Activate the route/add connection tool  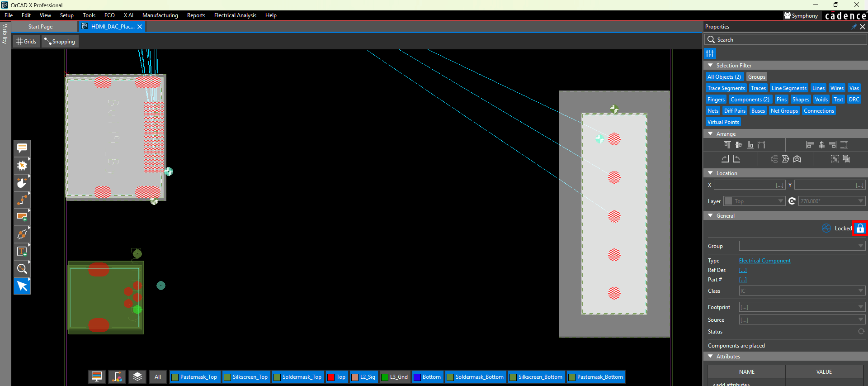(22, 200)
